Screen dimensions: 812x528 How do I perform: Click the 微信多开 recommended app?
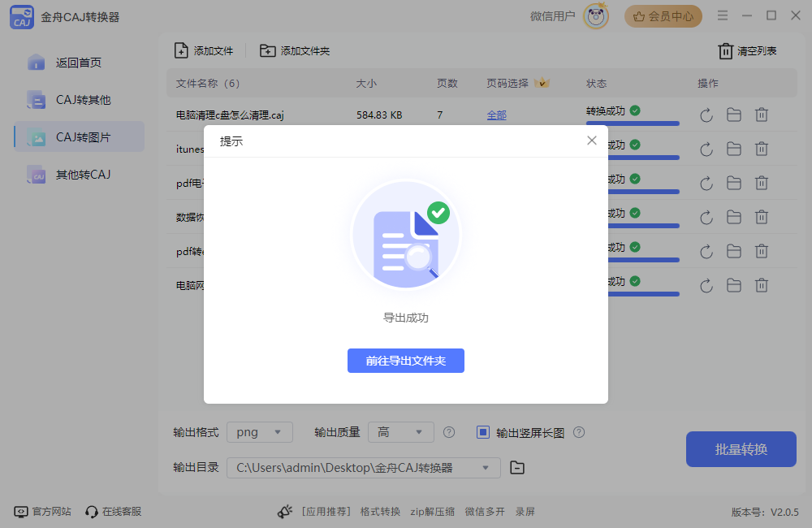coord(485,512)
